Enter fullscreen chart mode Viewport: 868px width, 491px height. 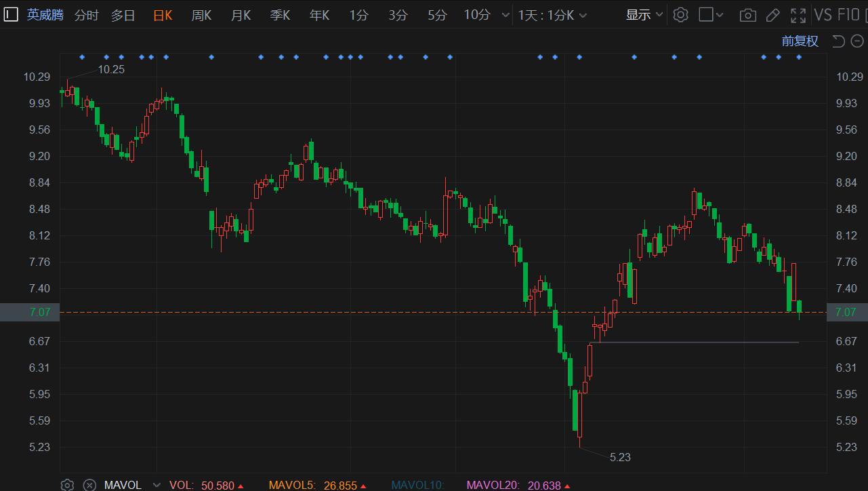[x=798, y=15]
